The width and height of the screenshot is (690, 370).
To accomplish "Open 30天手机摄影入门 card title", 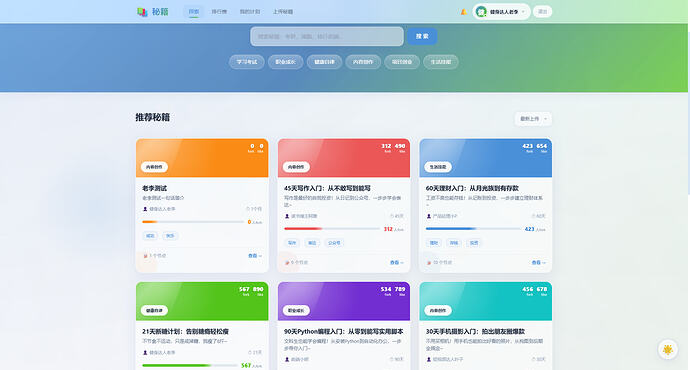I will pyautogui.click(x=475, y=332).
